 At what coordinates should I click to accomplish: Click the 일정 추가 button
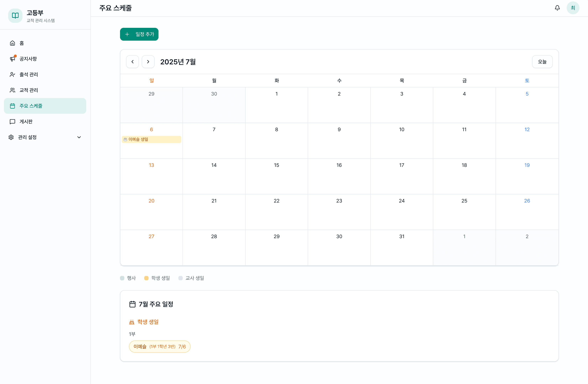coord(139,34)
